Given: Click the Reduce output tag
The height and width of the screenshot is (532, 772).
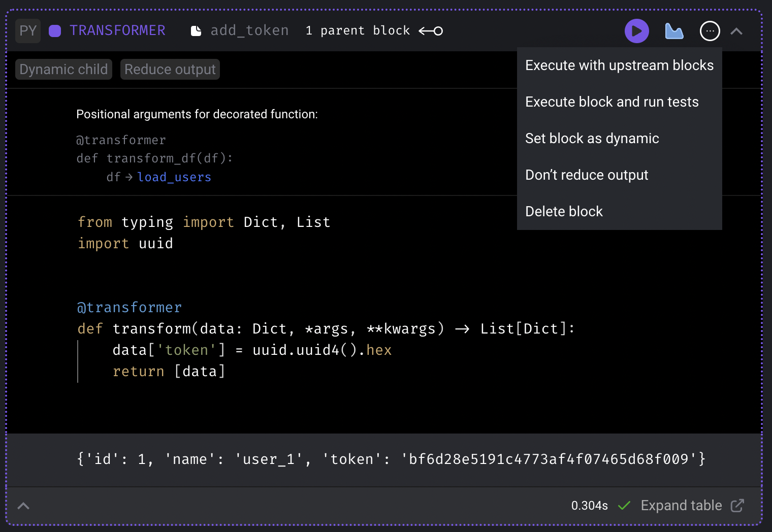Looking at the screenshot, I should click(170, 69).
